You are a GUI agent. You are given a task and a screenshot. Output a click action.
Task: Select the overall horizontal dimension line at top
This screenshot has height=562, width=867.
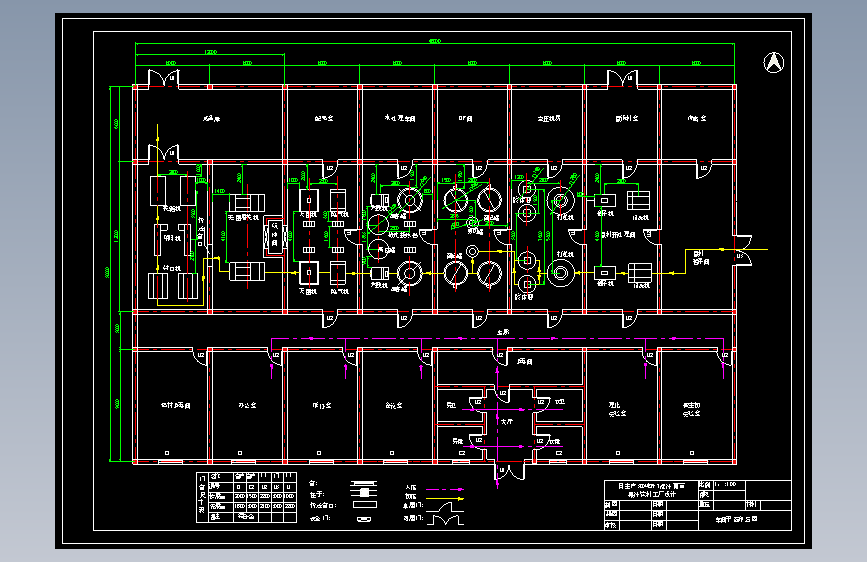(435, 43)
